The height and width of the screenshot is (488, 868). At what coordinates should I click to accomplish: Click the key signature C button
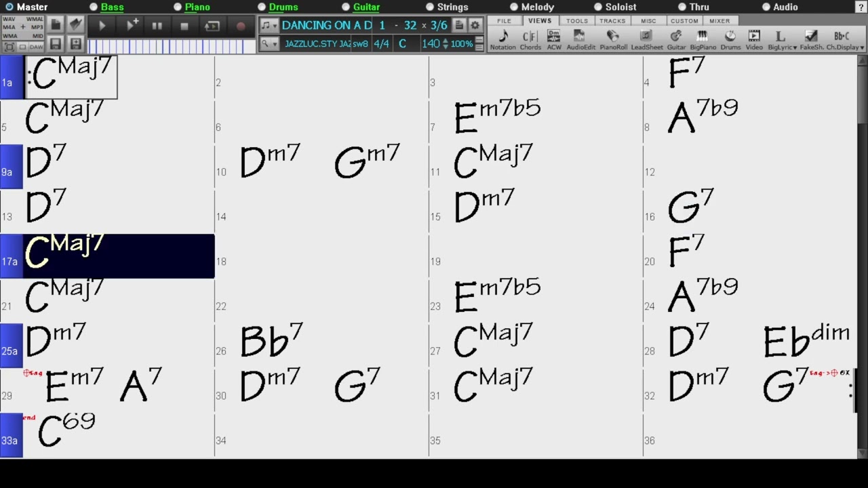[x=402, y=44]
